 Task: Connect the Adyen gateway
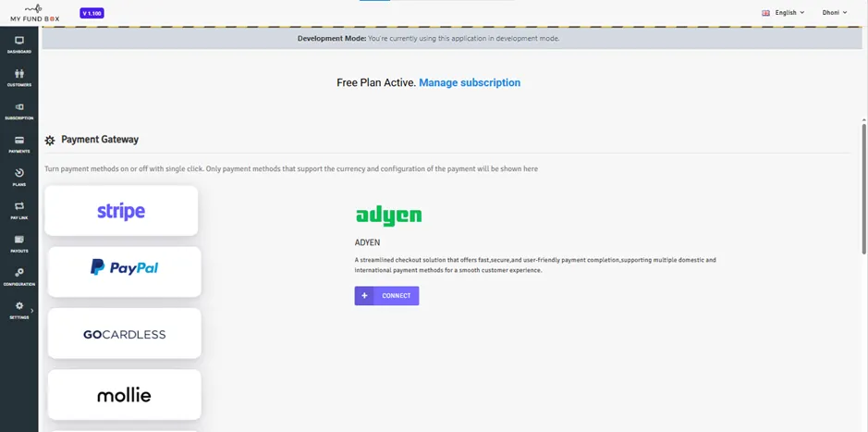click(x=387, y=296)
